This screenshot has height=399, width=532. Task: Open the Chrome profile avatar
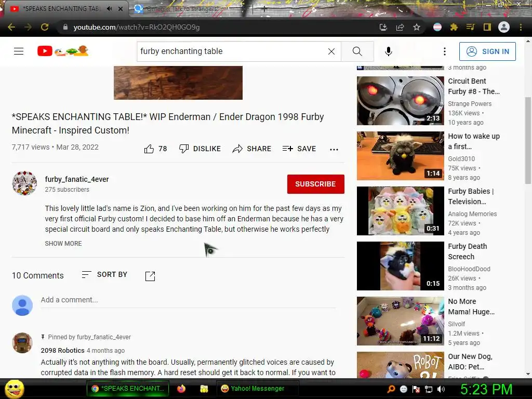click(x=504, y=27)
